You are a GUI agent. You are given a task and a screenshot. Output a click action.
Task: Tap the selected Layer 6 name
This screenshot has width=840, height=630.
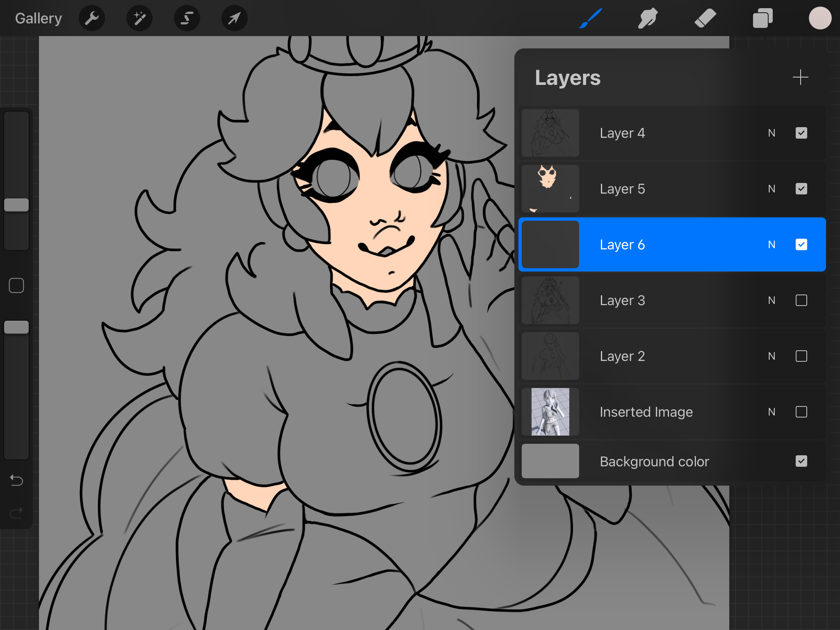point(622,244)
